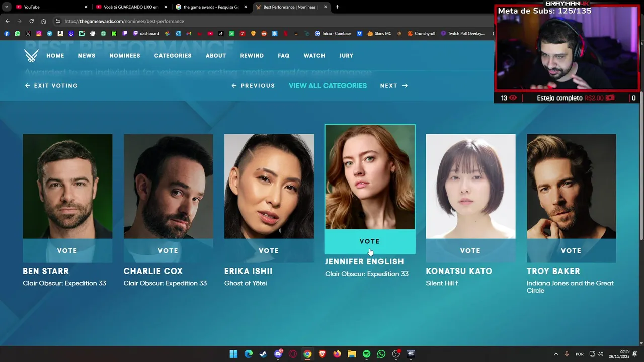Viewport: 644px width, 362px height.
Task: Open the WhatsApp bookmark in bookmarks bar
Action: (18, 34)
